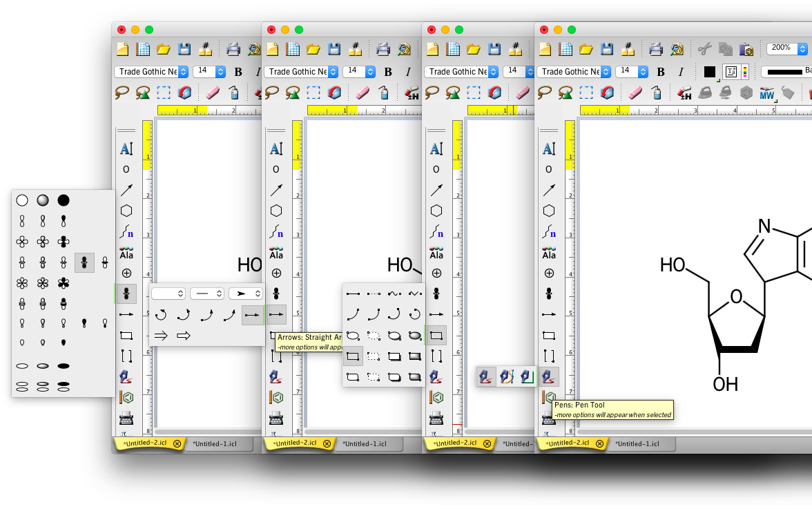Click the highlighted arrow tool in the second window sidebar
This screenshot has width=812, height=509.
(x=276, y=314)
